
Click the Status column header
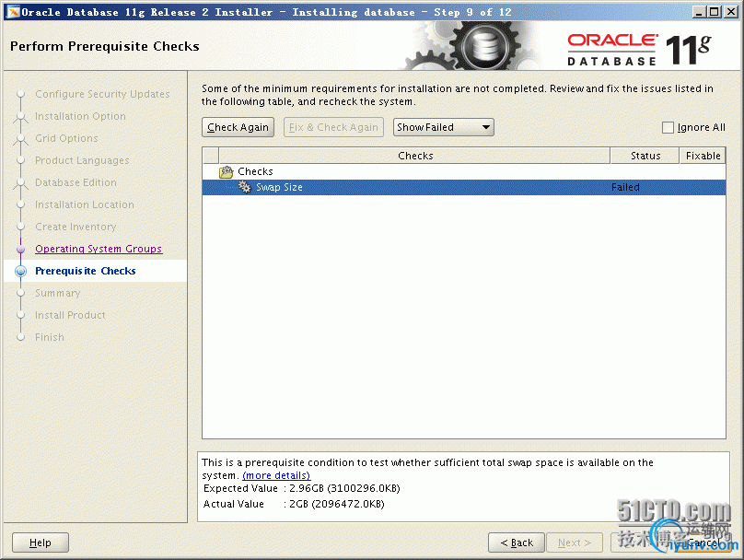645,156
